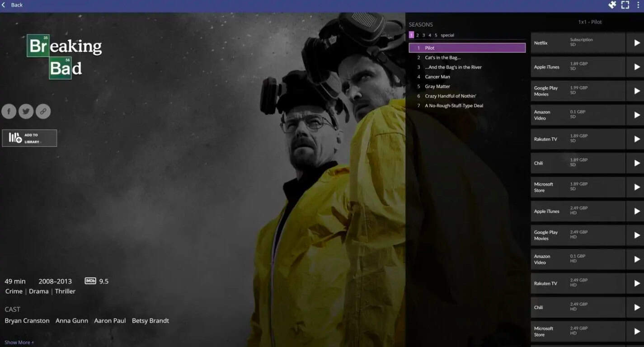Open the addons puzzle icon
644x347 pixels.
[x=612, y=5]
